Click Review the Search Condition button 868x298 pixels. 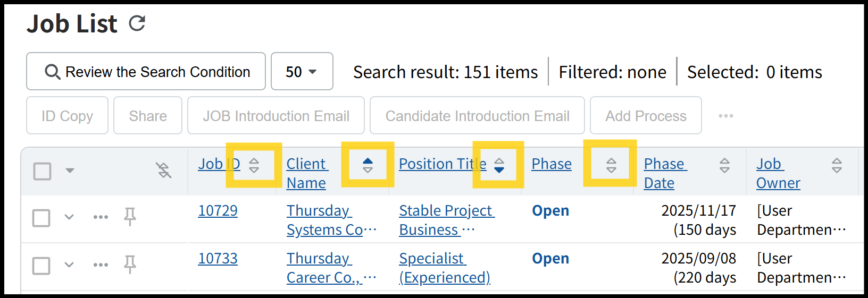[x=146, y=72]
